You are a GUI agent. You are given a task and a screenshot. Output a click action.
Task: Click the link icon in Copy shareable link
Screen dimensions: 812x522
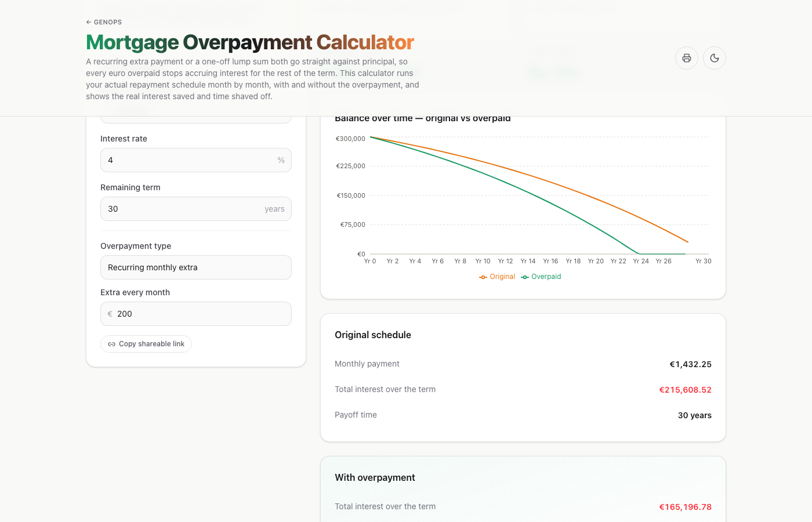coord(111,344)
